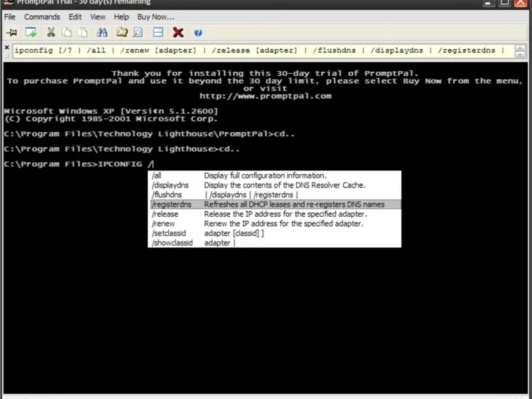Image resolution: width=532 pixels, height=399 pixels.
Task: Click the Buy Now menu item
Action: click(x=156, y=17)
